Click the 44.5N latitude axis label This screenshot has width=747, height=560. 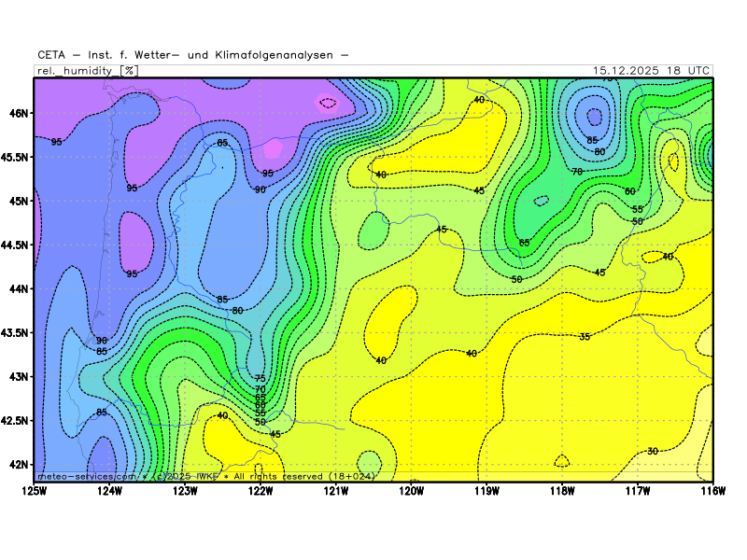(x=15, y=245)
